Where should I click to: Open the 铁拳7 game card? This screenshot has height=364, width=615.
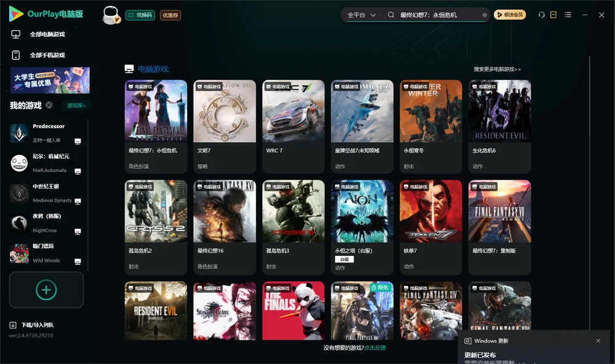(x=430, y=227)
